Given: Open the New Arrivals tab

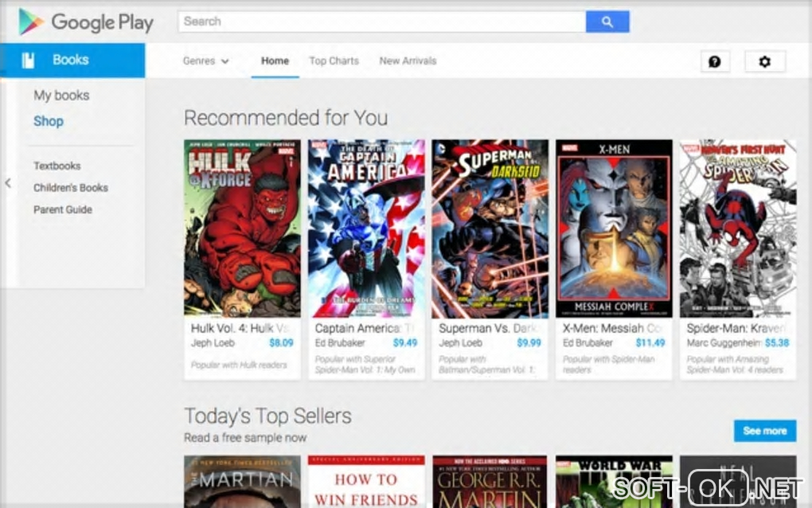Looking at the screenshot, I should pyautogui.click(x=408, y=61).
